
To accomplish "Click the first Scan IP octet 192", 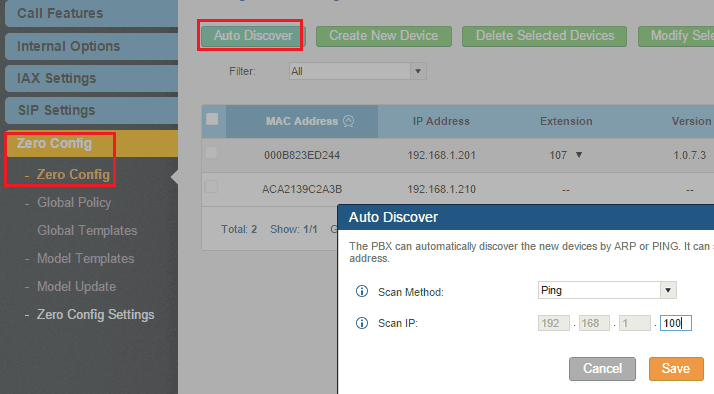I will point(554,323).
